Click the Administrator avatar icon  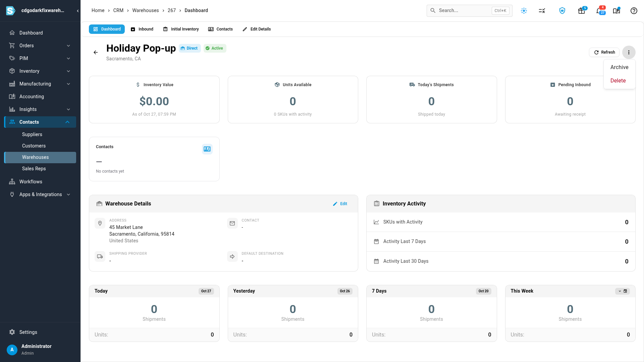coord(12,350)
